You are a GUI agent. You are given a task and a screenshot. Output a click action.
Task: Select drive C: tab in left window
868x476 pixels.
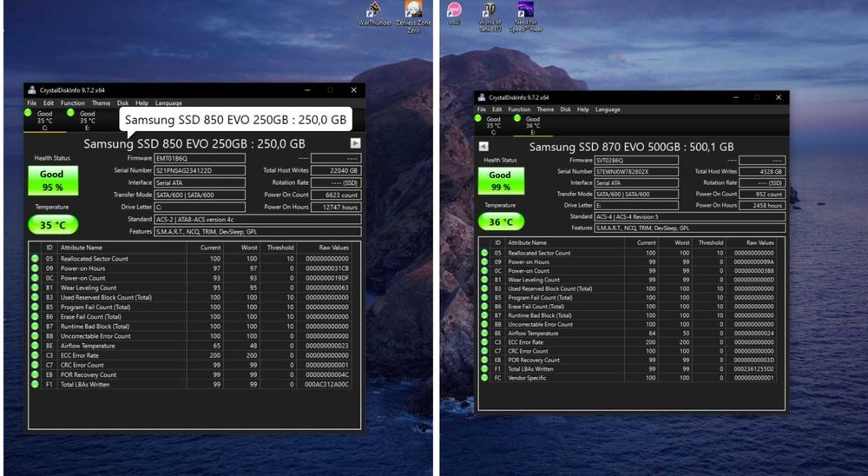coord(45,120)
